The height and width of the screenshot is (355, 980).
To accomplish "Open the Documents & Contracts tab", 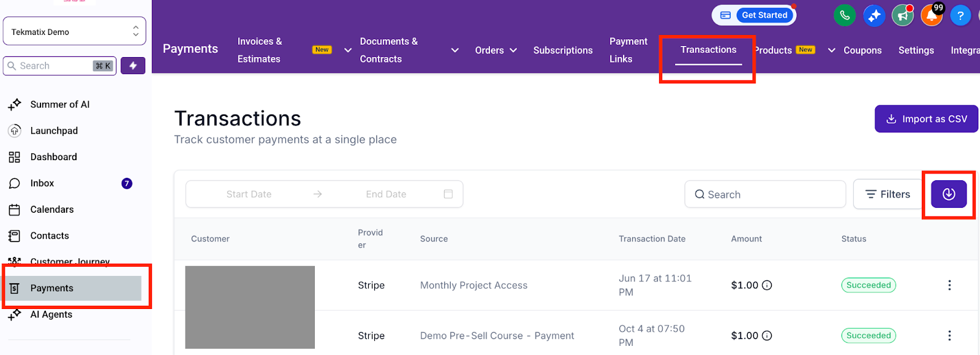I will pyautogui.click(x=389, y=50).
